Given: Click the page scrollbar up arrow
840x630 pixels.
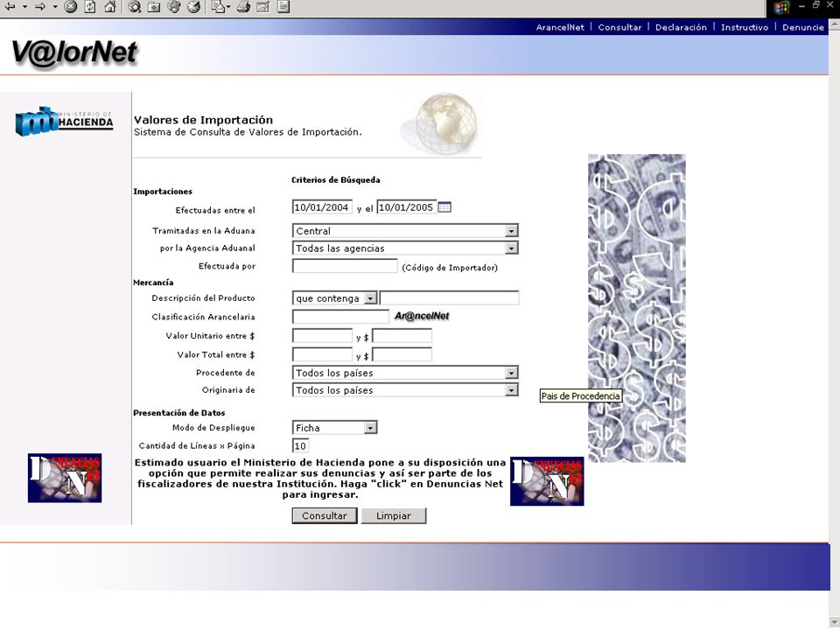Looking at the screenshot, I should pyautogui.click(x=834, y=24).
